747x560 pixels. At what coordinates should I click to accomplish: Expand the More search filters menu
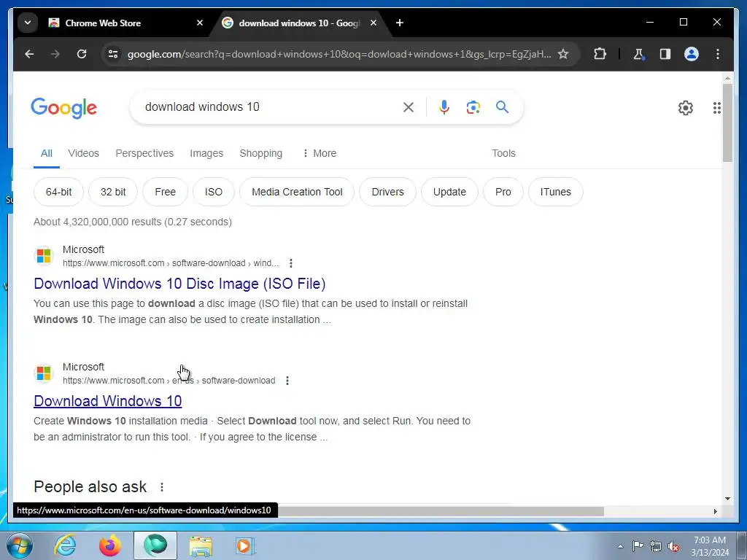coord(320,153)
